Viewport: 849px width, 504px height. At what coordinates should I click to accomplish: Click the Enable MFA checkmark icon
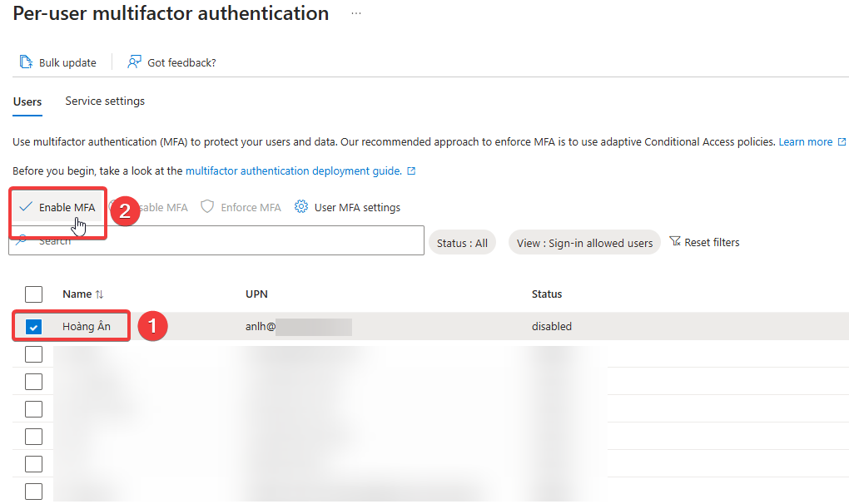(26, 207)
